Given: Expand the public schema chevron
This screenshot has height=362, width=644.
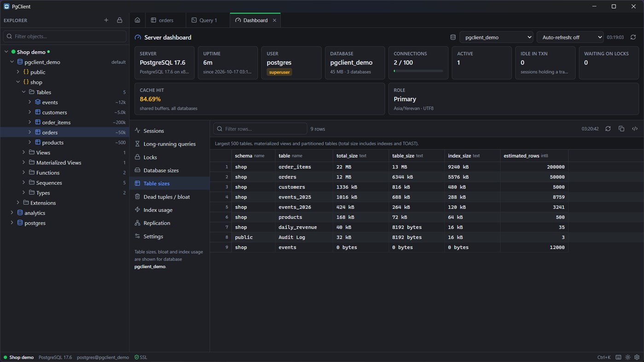Looking at the screenshot, I should click(18, 72).
